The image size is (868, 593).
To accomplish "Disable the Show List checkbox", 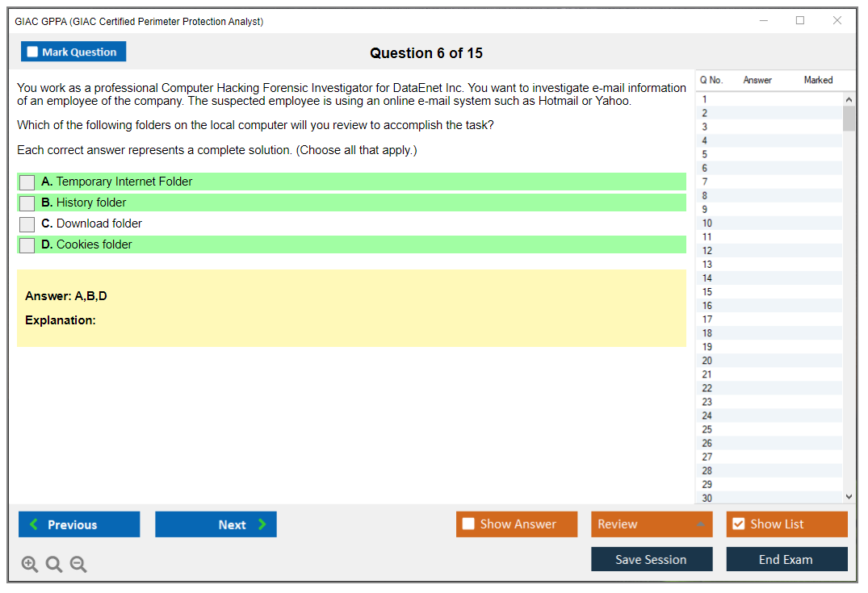I will 738,524.
